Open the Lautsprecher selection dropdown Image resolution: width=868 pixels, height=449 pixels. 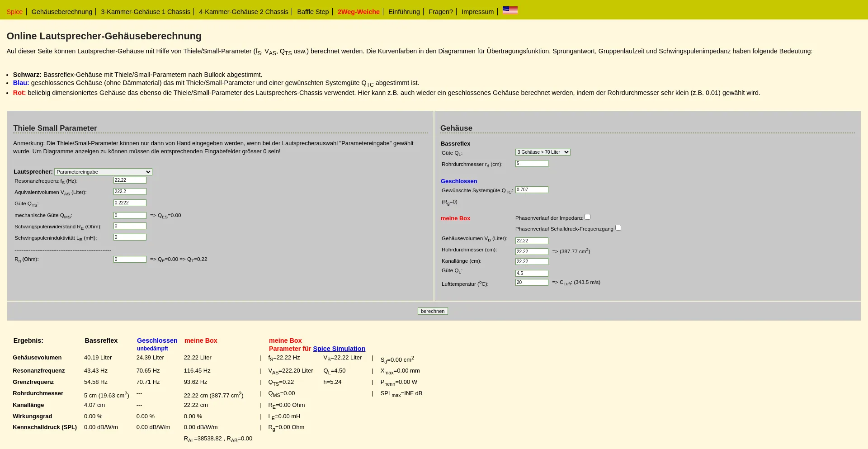click(104, 172)
